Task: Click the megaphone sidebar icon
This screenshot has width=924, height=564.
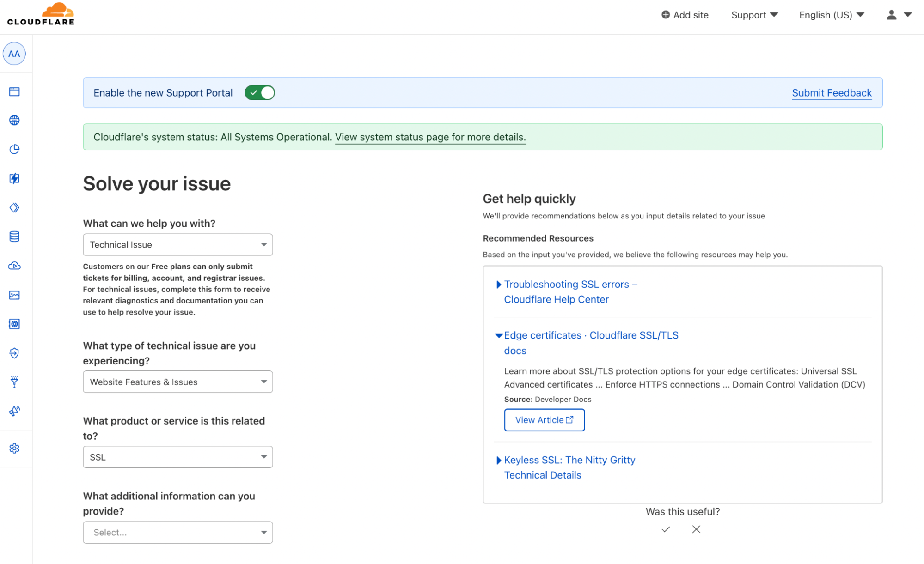Action: click(14, 411)
